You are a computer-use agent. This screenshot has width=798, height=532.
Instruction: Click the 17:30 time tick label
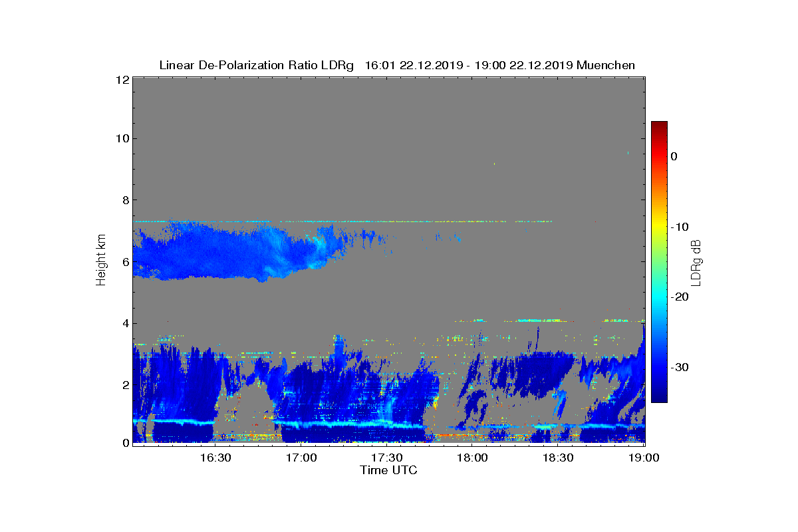[387, 458]
